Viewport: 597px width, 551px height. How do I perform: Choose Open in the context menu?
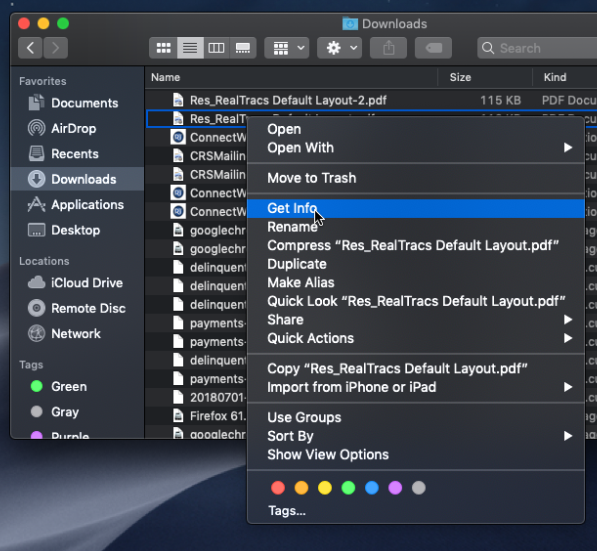pos(416,129)
